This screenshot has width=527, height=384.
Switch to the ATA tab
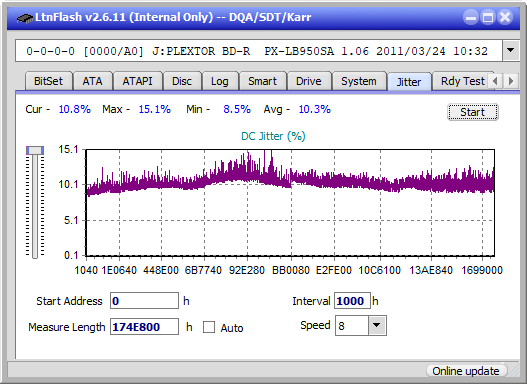pos(92,81)
